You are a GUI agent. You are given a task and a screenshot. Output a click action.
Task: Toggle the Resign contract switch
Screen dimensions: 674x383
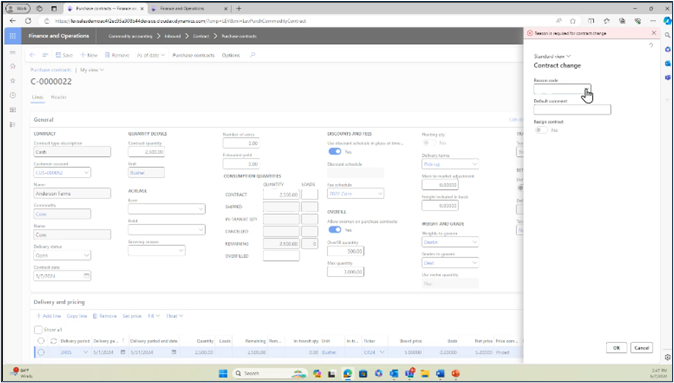[x=541, y=130]
